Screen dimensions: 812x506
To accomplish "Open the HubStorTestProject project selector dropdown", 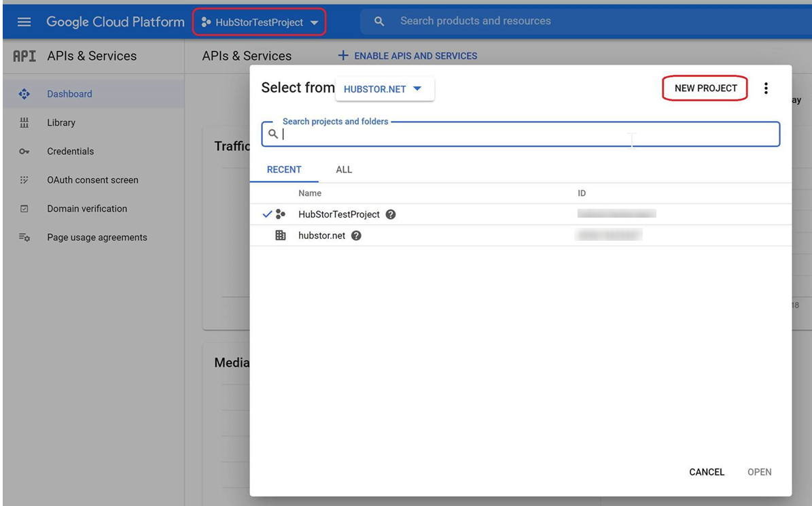I will click(260, 22).
